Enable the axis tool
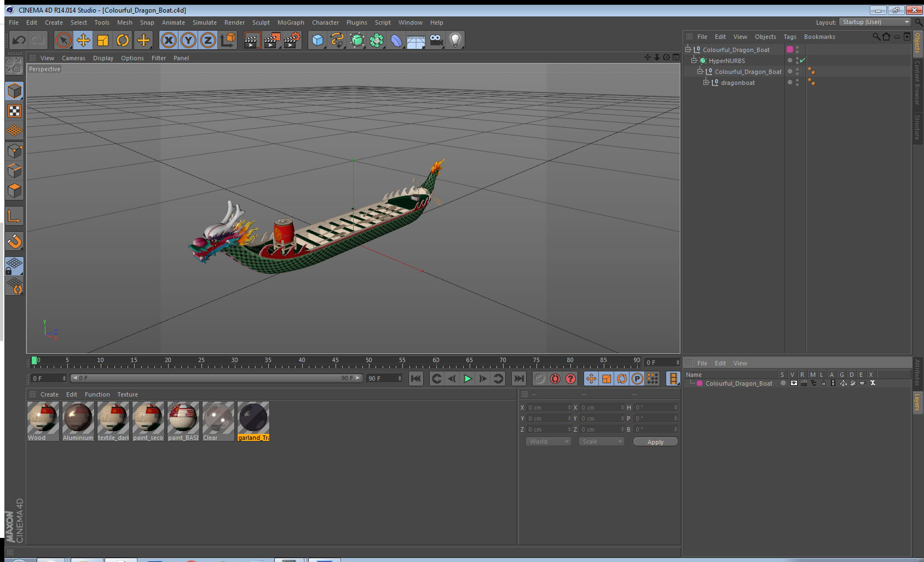 coord(14,216)
